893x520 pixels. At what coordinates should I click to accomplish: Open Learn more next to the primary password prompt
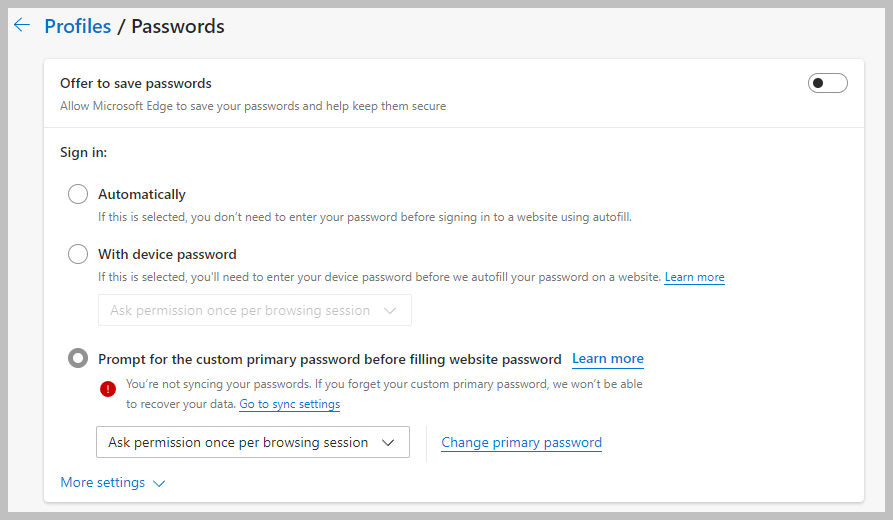click(607, 359)
